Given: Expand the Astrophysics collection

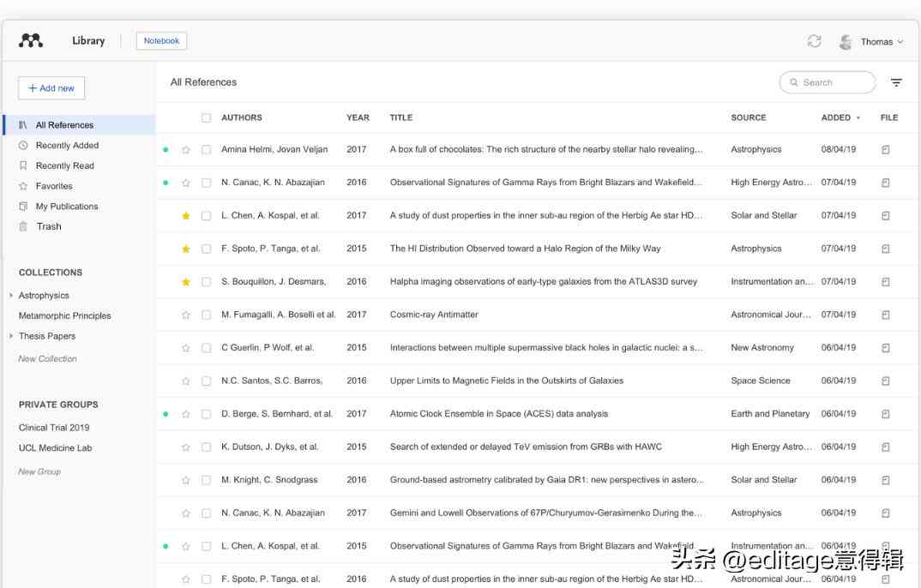Looking at the screenshot, I should [x=11, y=295].
